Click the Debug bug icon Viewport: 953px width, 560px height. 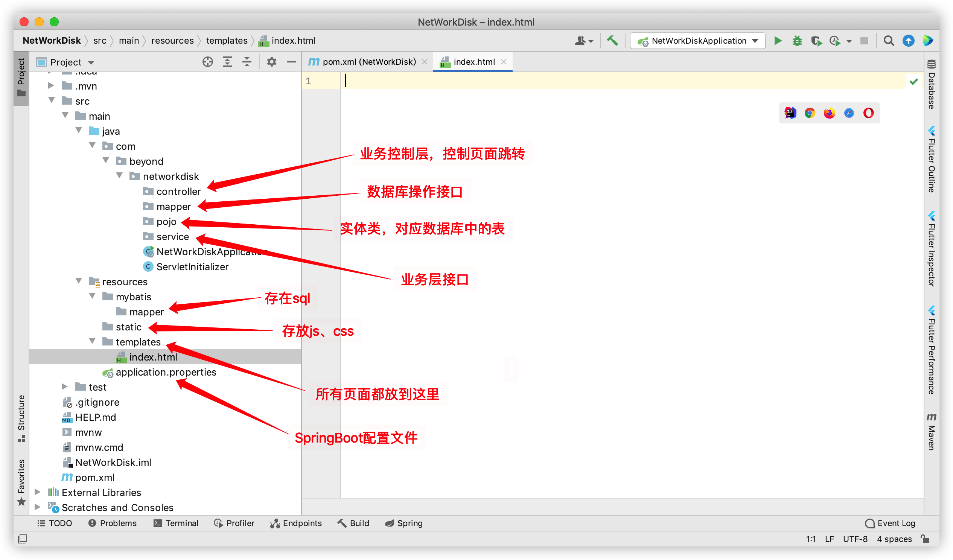click(x=797, y=41)
